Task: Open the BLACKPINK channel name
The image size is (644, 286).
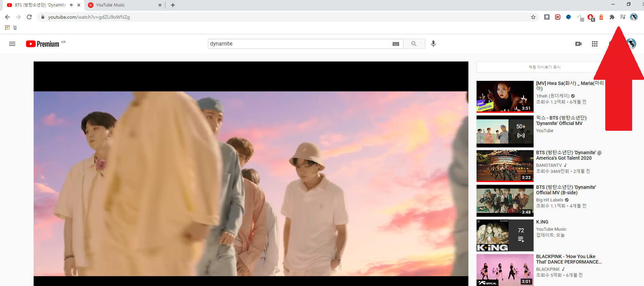Action: click(548, 269)
